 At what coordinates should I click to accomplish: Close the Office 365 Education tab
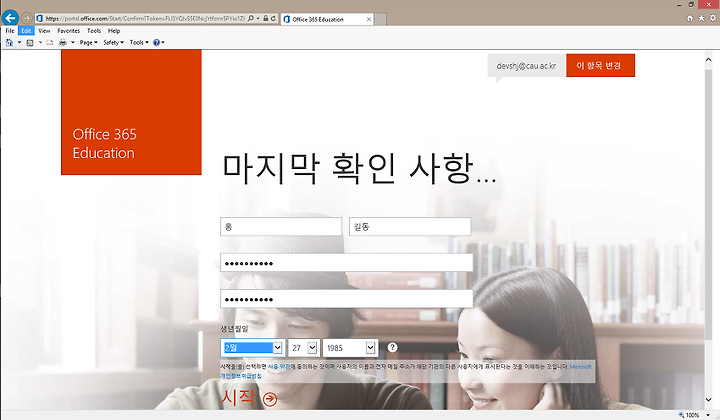coord(369,19)
